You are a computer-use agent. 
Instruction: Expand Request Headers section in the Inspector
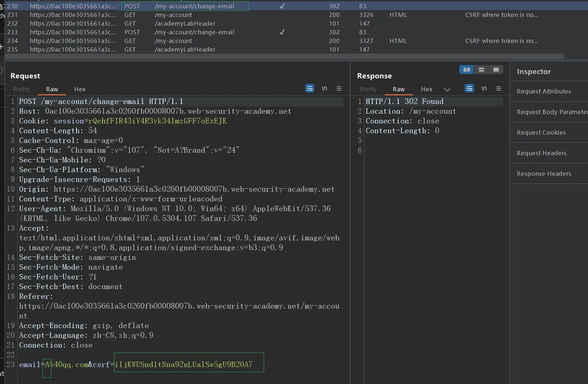(x=541, y=153)
